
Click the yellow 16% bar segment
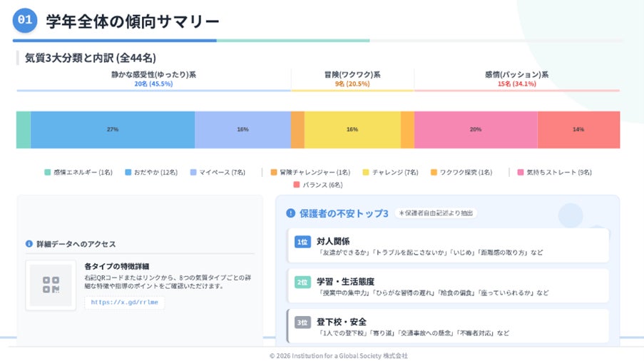[352, 130]
